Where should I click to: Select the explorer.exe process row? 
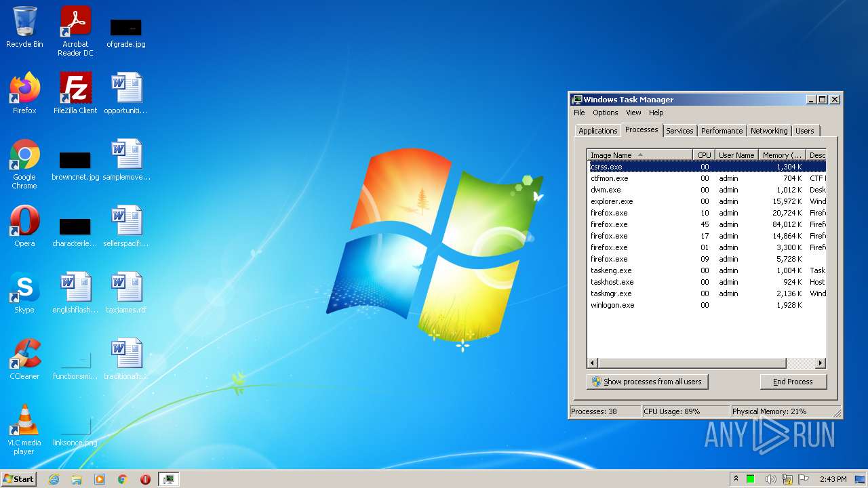(707, 201)
